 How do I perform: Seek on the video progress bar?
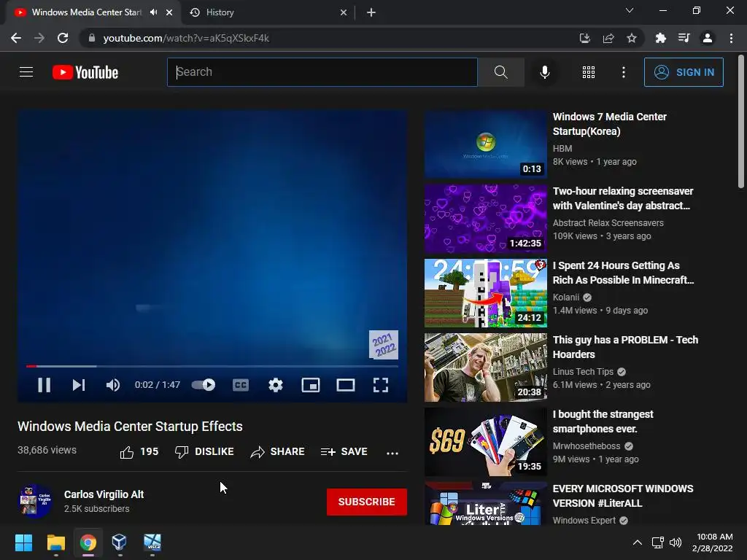[x=212, y=366]
